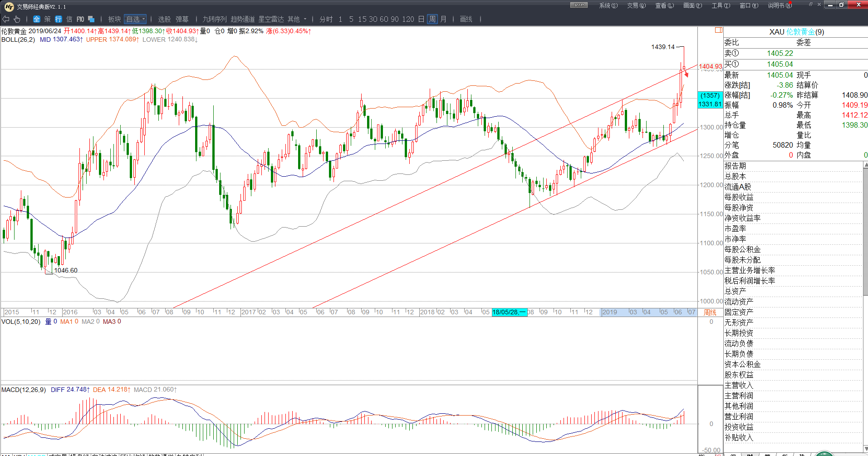868x456 pixels.
Task: Click the overlapping windows icon
Action: tap(91, 19)
